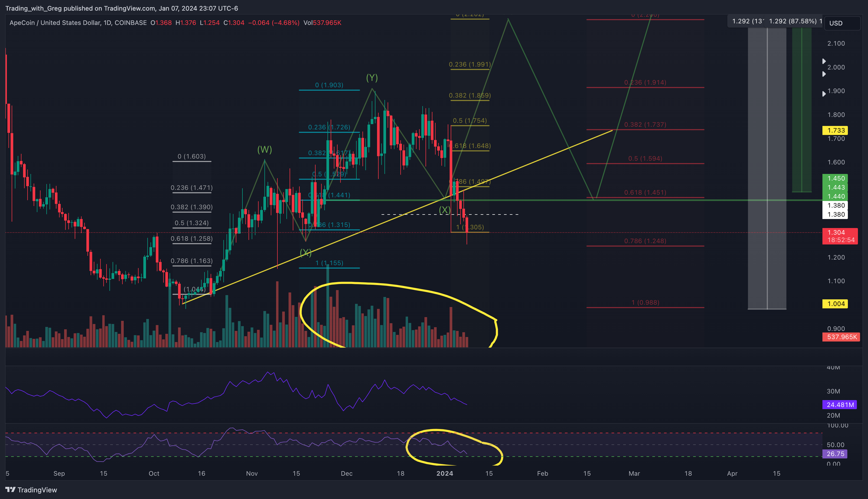Click the −0.064 (−4.68%) change value
The height and width of the screenshot is (499, 868).
tap(274, 23)
